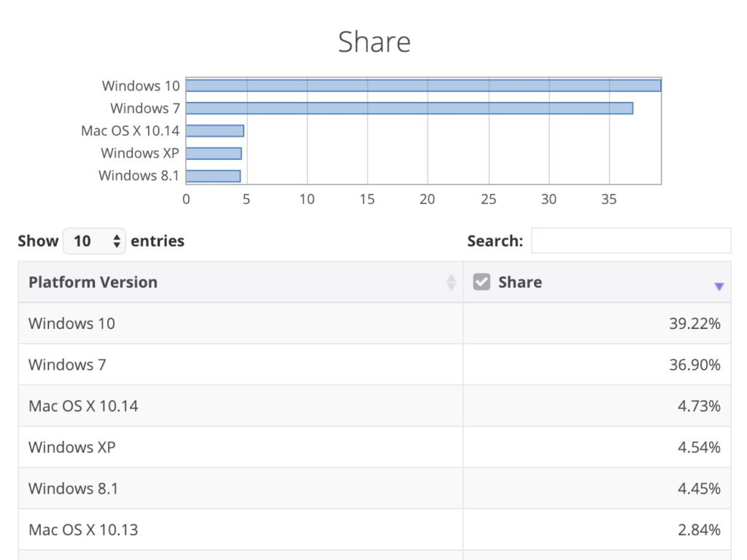Click the stepper arrows on the entries selector
Image resolution: width=747 pixels, height=560 pixels.
click(117, 241)
